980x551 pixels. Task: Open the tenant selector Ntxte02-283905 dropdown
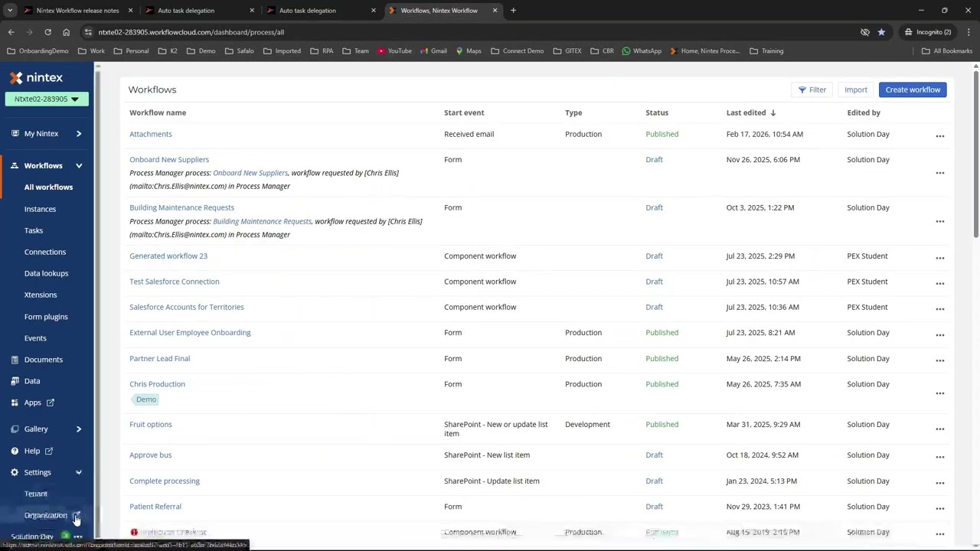pyautogui.click(x=47, y=99)
